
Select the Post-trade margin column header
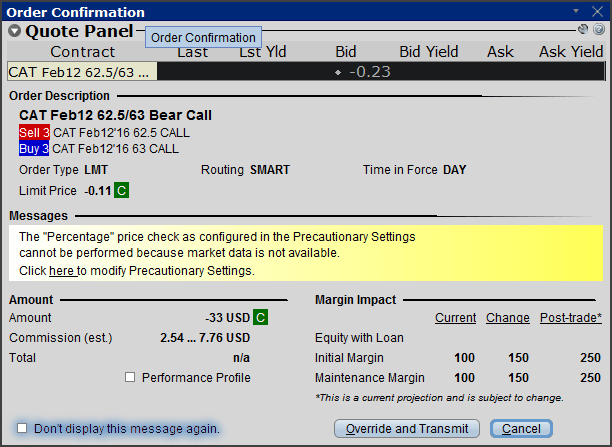(571, 318)
